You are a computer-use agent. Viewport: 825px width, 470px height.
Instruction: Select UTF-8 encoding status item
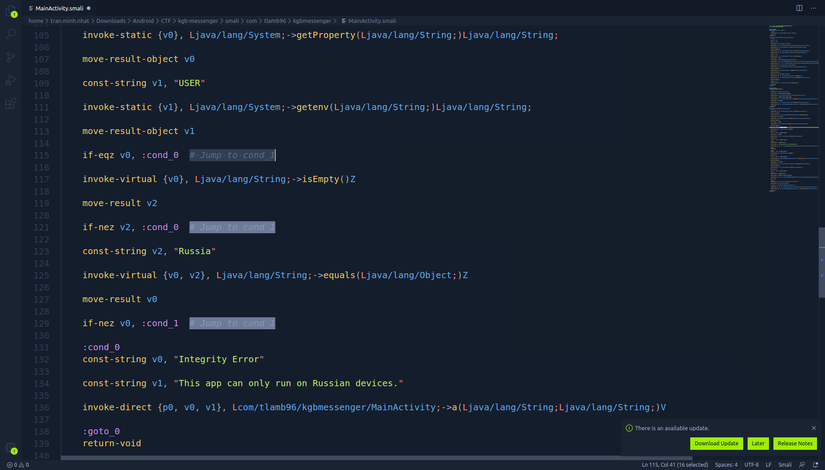pos(752,465)
